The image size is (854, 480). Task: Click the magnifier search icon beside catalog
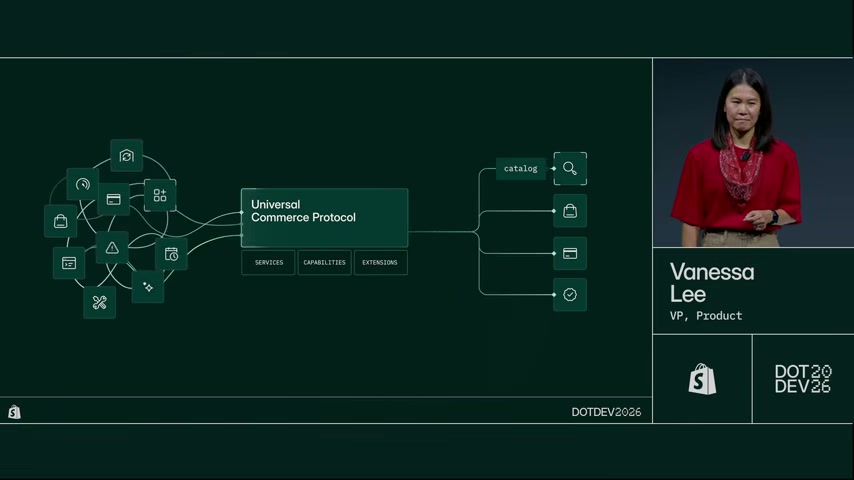[570, 169]
